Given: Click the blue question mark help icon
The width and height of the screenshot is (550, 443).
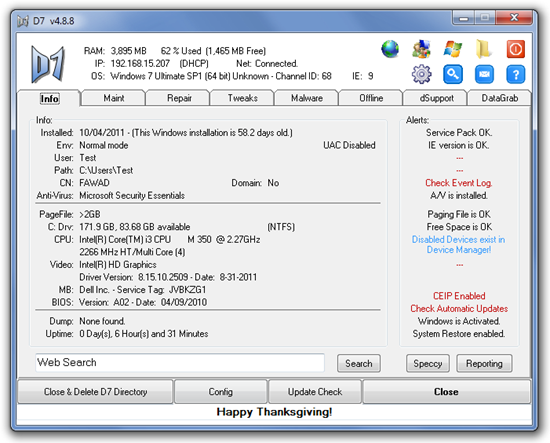Looking at the screenshot, I should pos(515,74).
